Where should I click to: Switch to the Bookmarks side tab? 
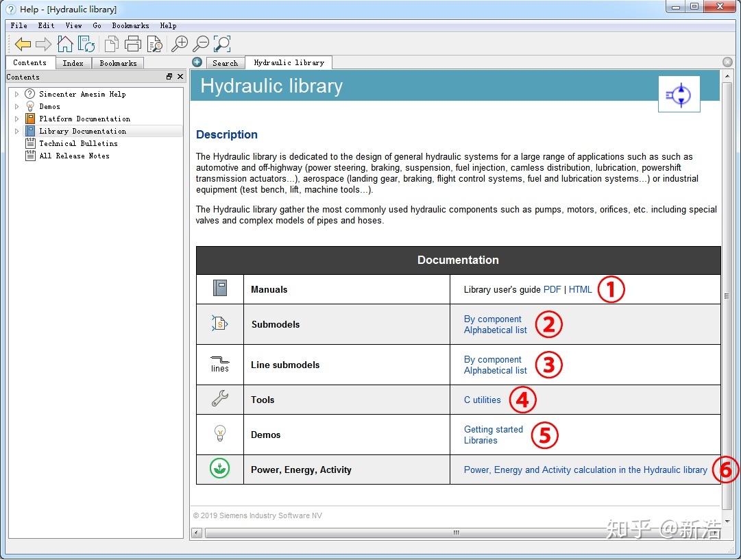tap(118, 63)
